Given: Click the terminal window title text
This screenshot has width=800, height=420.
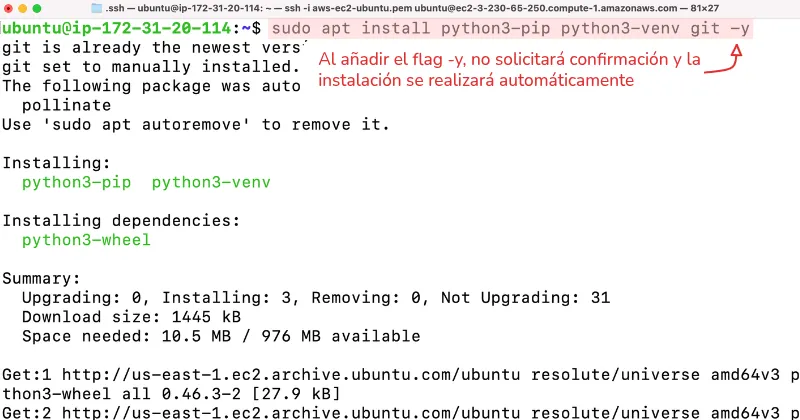Looking at the screenshot, I should [412, 8].
